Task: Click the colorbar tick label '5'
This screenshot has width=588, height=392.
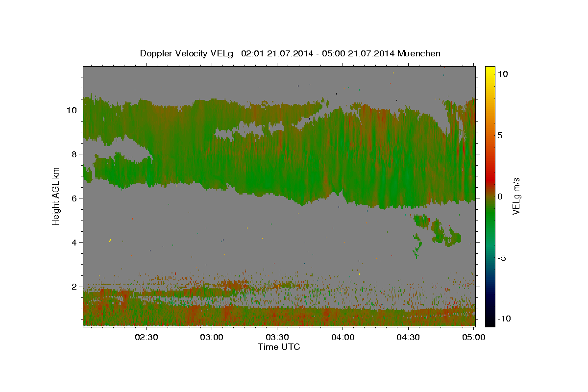Action: (x=500, y=135)
